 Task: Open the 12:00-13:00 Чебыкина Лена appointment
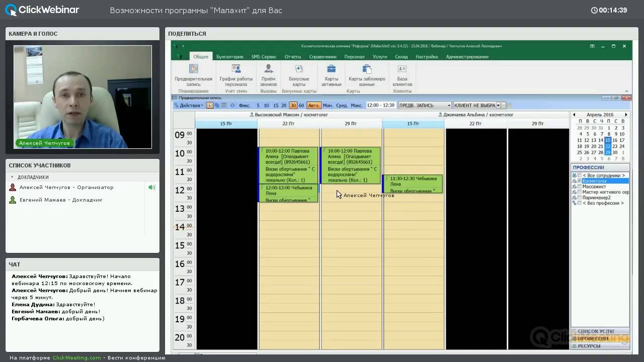[288, 193]
